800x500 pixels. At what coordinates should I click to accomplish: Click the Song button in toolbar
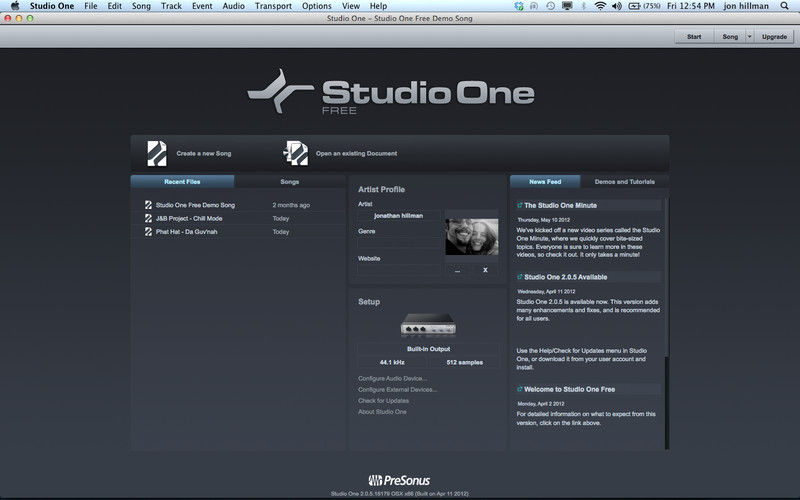pyautogui.click(x=730, y=37)
